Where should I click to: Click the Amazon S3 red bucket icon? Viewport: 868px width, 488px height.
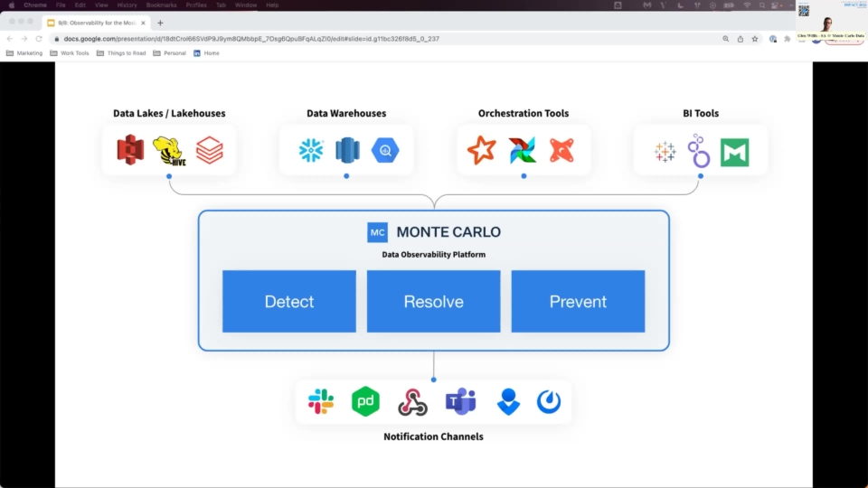[130, 150]
